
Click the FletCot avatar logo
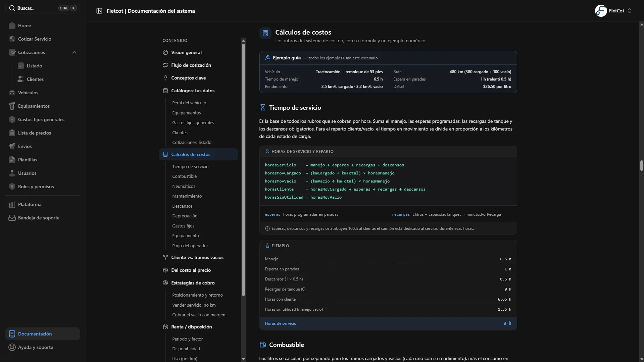pos(601,11)
